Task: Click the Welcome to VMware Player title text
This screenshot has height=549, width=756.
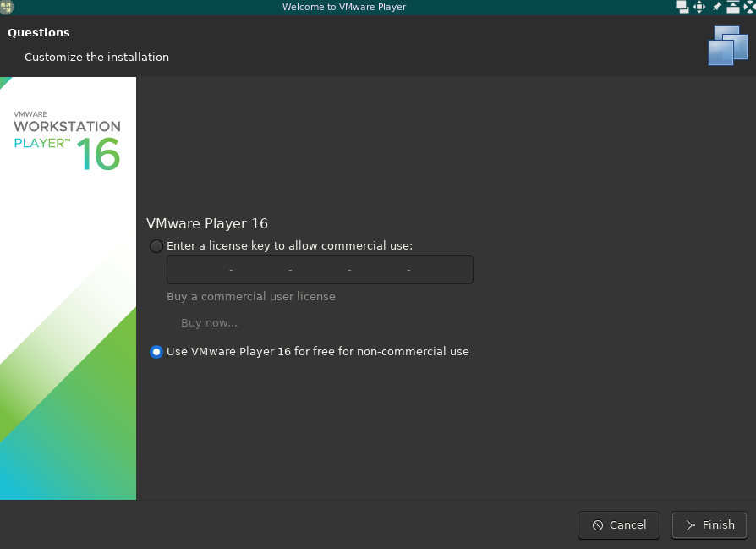Action: (x=344, y=7)
